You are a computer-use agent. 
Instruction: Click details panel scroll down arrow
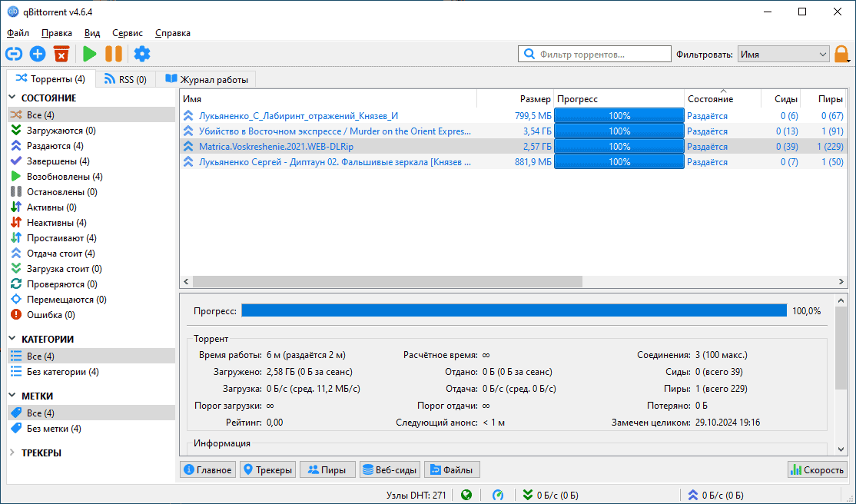(x=841, y=449)
